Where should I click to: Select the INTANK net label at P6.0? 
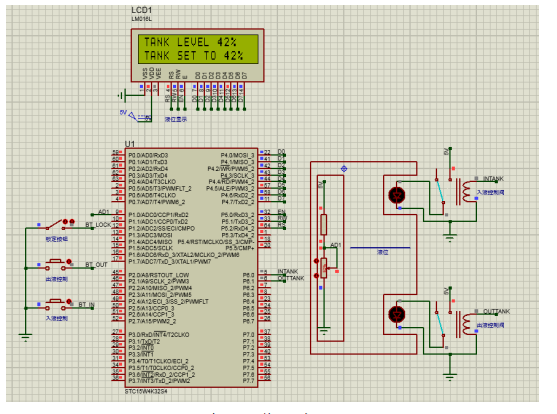click(288, 271)
